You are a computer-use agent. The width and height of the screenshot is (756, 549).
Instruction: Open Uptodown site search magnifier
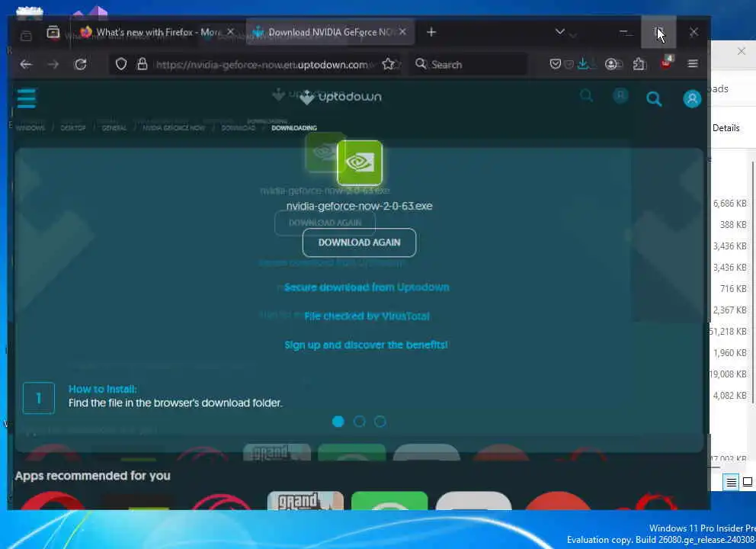click(x=654, y=99)
